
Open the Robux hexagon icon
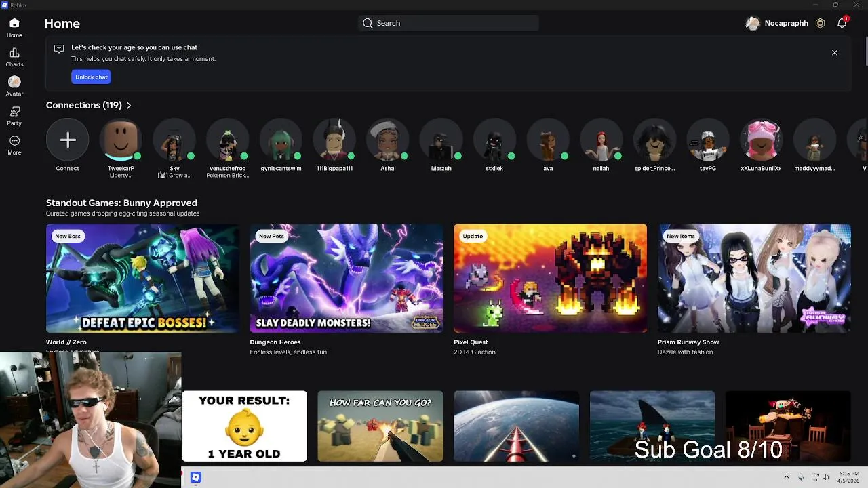820,23
